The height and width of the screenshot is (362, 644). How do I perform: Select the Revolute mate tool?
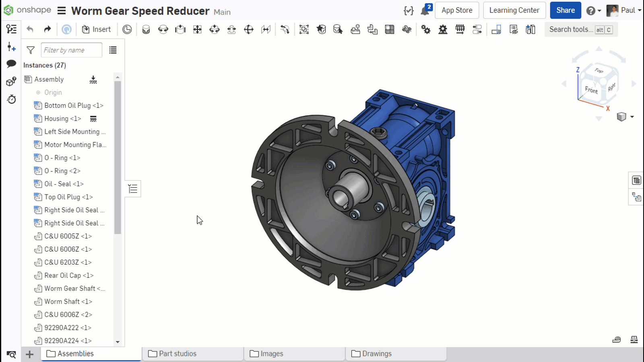(x=163, y=29)
